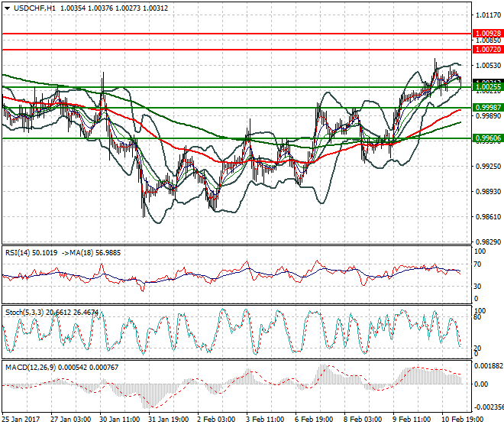The height and width of the screenshot is (428, 504).
Task: Click the 30 Jan 11:00 time label
Action: 119,420
